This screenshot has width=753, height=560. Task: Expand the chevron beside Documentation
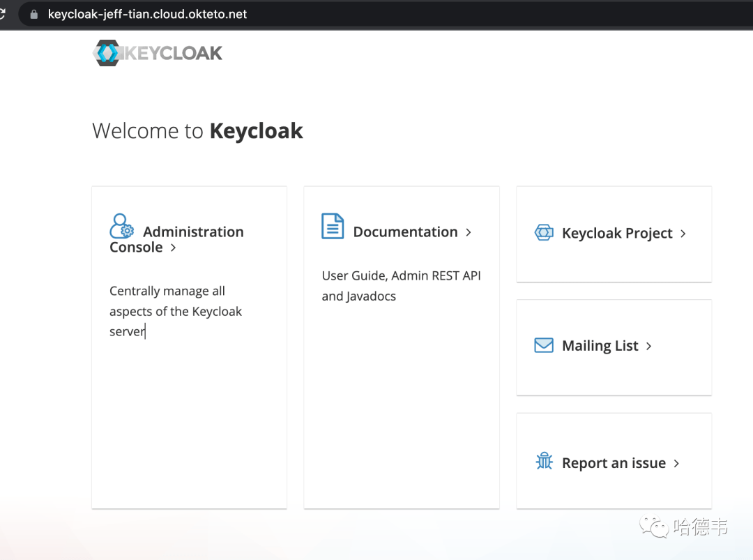(x=468, y=232)
